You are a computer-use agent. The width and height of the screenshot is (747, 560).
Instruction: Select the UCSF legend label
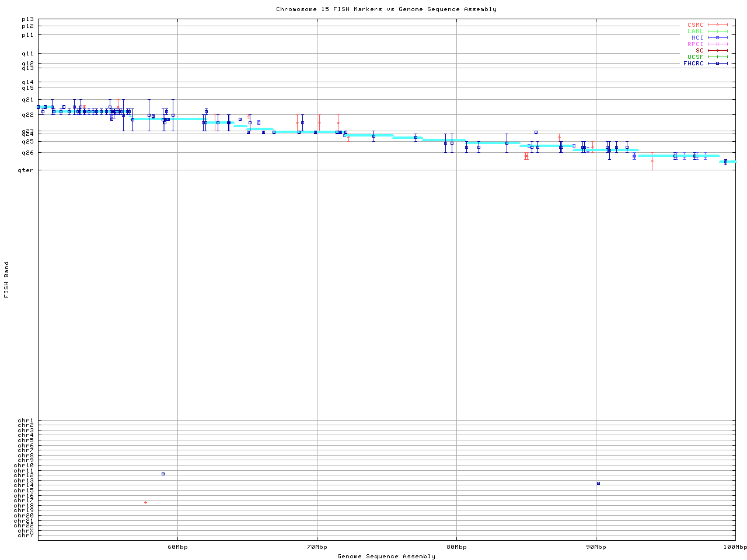point(695,57)
